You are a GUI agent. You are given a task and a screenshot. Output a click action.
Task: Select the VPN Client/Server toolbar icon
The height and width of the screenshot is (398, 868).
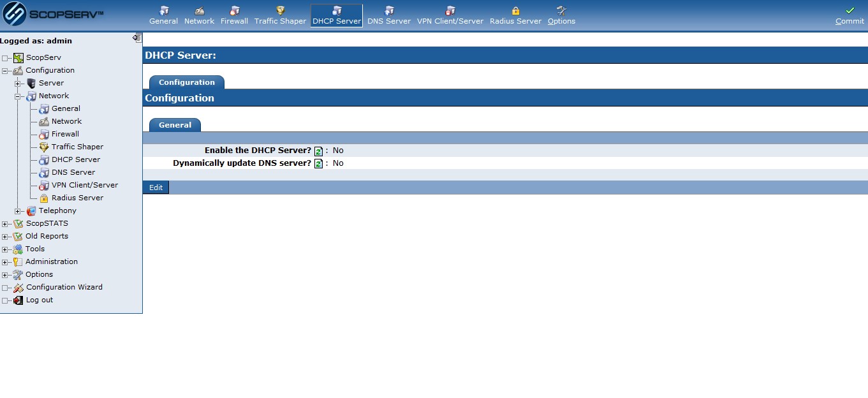pyautogui.click(x=450, y=11)
